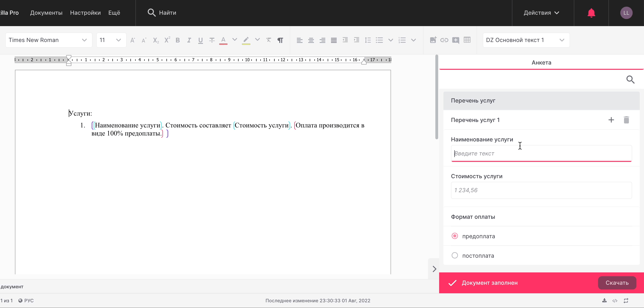Search the questionnaire with the magnifier icon
The width and height of the screenshot is (644, 308).
[630, 79]
